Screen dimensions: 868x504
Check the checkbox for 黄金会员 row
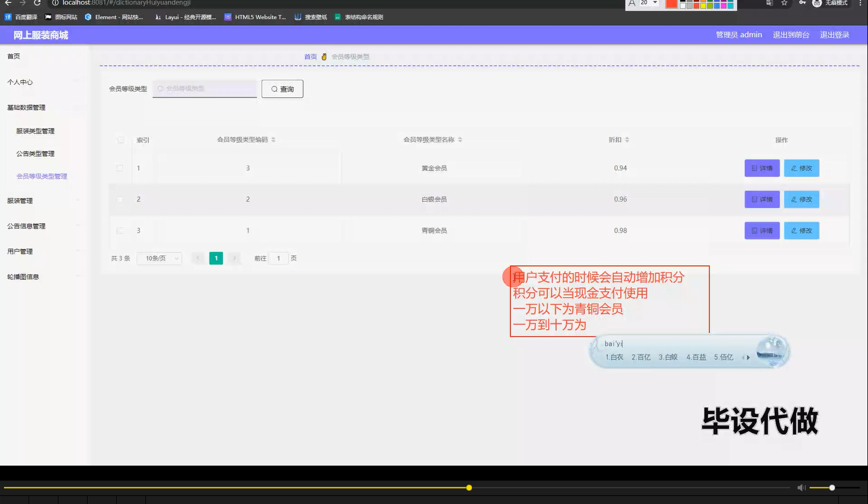(x=121, y=168)
